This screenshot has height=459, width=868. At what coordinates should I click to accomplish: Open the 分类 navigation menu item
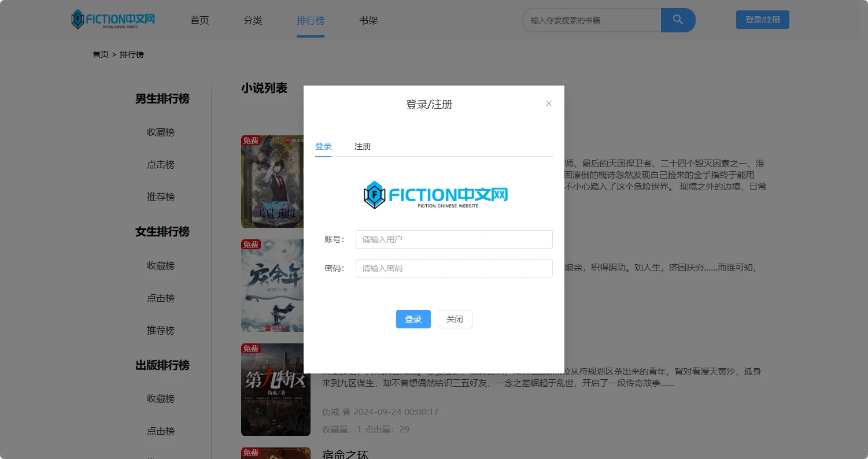253,21
